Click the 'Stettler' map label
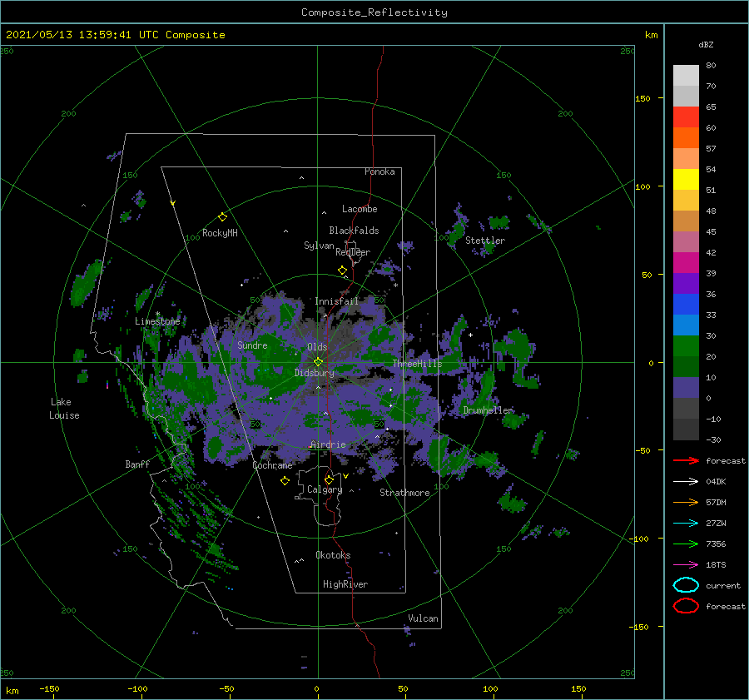The width and height of the screenshot is (749, 700). coord(485,241)
